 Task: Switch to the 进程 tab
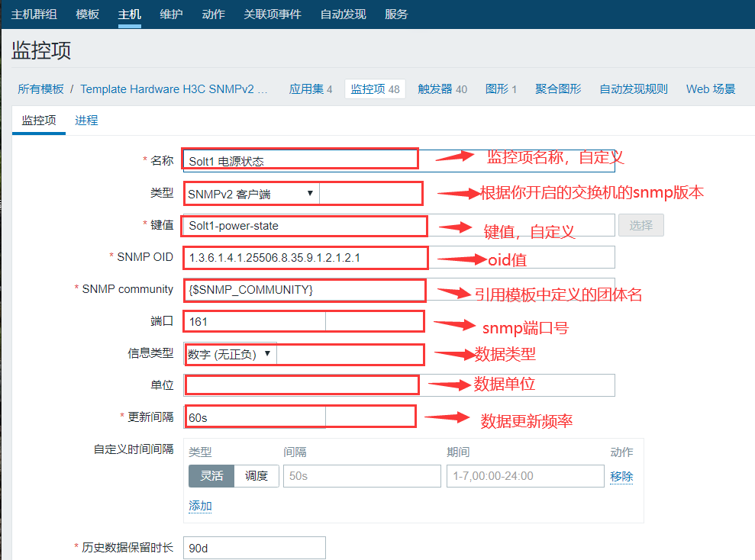point(87,121)
